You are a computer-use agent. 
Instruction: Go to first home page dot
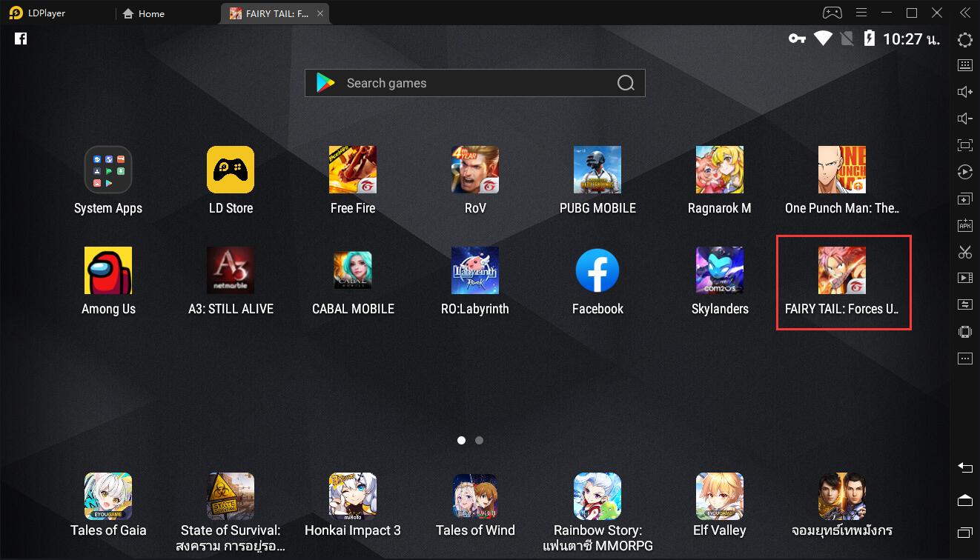[x=461, y=440]
